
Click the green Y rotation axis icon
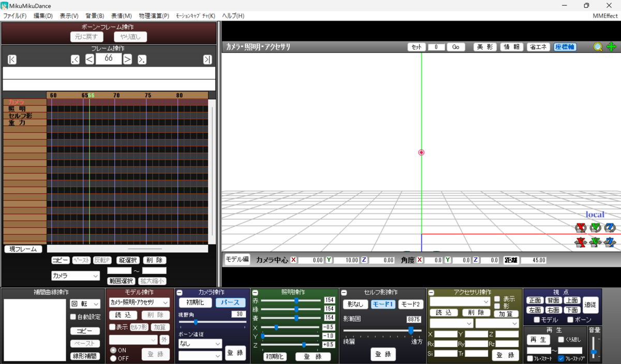[x=595, y=228]
